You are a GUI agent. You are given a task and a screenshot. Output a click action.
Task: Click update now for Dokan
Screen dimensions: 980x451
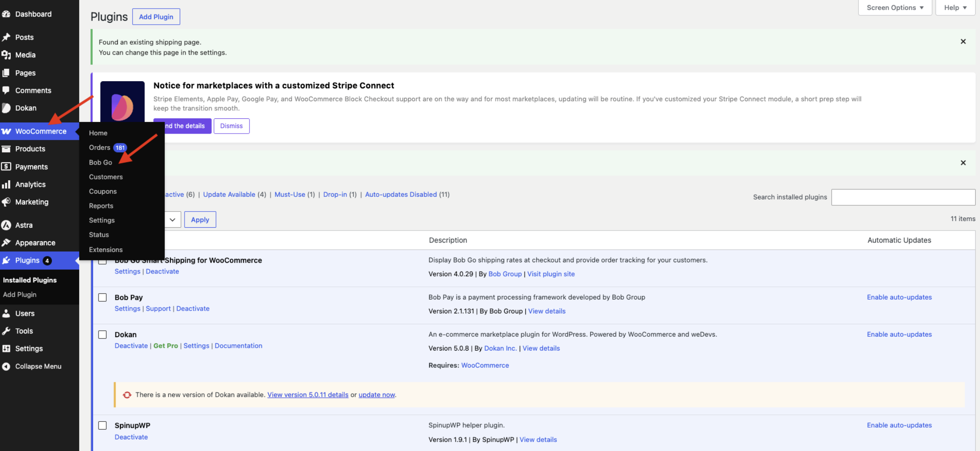point(377,395)
